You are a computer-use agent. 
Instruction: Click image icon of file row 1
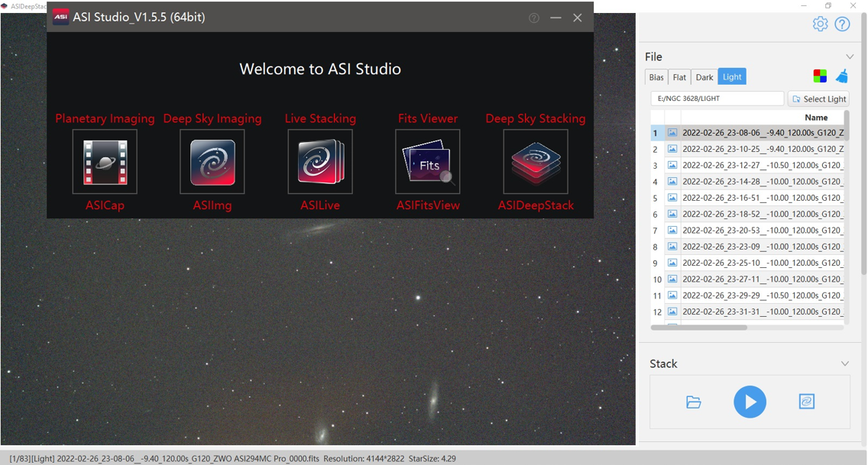pyautogui.click(x=672, y=133)
